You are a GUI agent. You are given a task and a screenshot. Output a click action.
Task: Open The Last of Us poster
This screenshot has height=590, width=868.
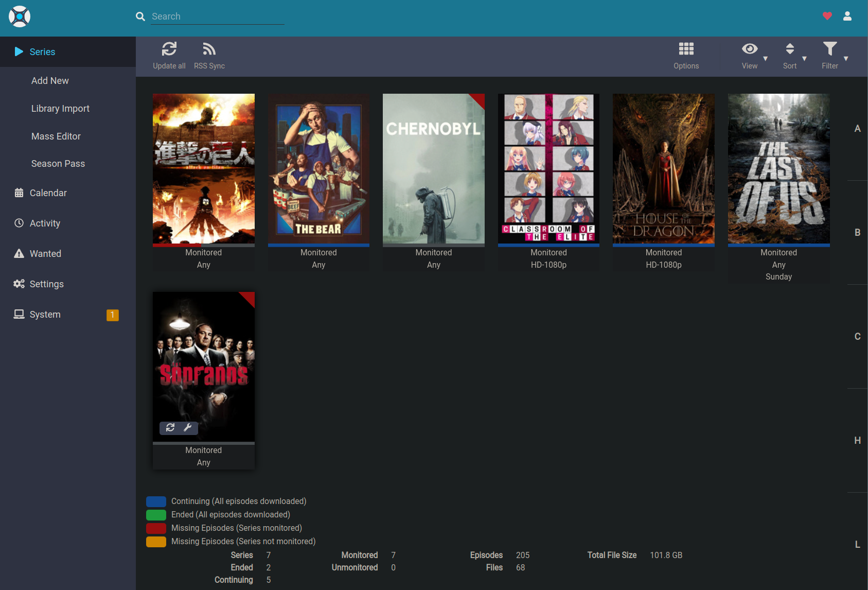click(779, 168)
